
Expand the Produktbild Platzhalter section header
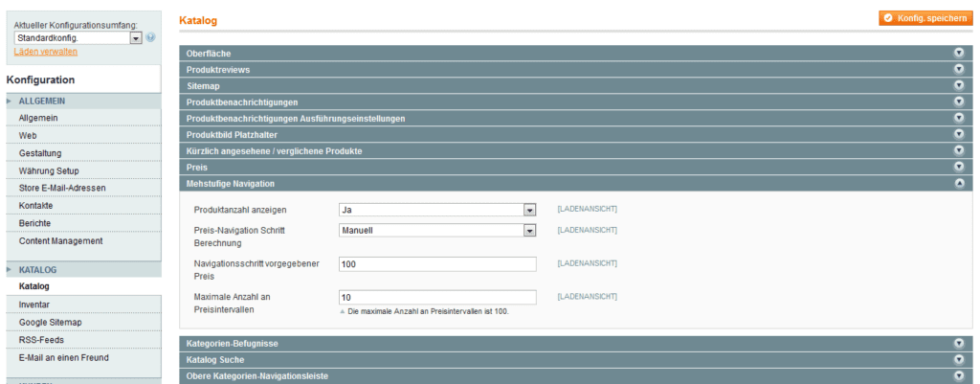click(x=574, y=135)
